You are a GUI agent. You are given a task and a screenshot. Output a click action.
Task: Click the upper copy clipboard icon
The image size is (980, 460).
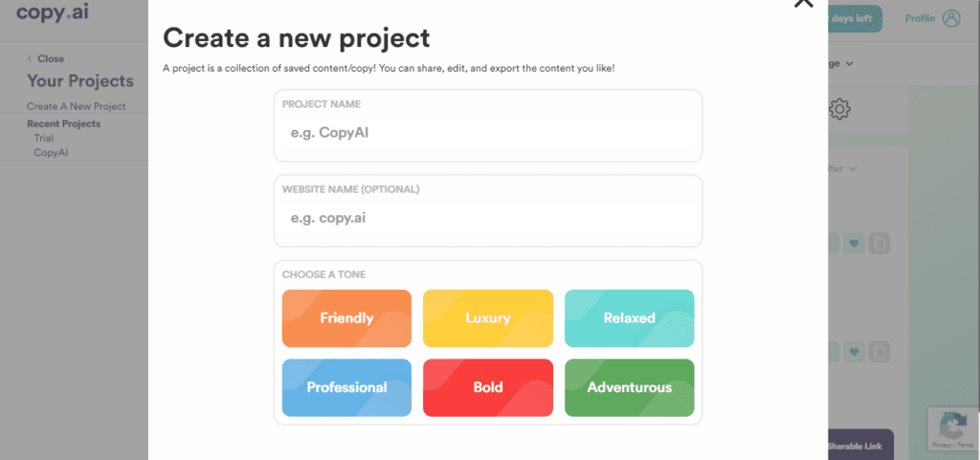click(x=880, y=244)
